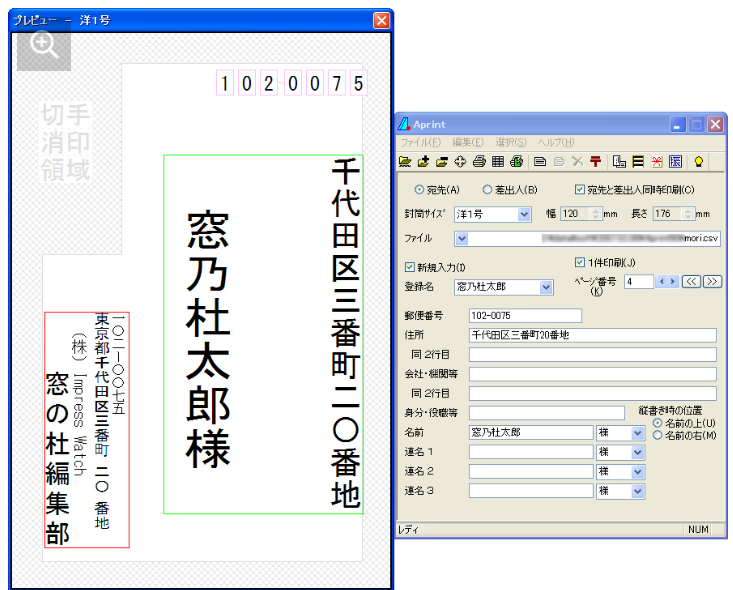
Task: Open the 封筒サイズ 洋1号 dropdown
Action: (524, 214)
